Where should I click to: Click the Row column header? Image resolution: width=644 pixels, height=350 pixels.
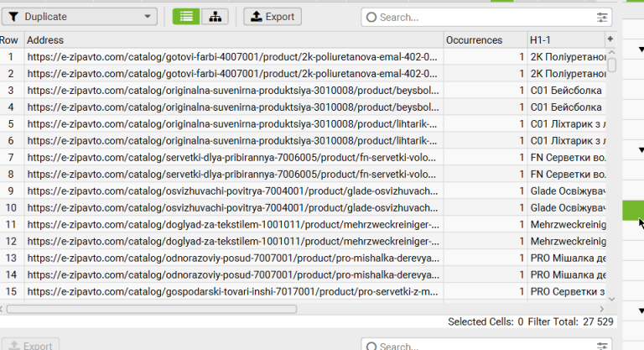12,40
